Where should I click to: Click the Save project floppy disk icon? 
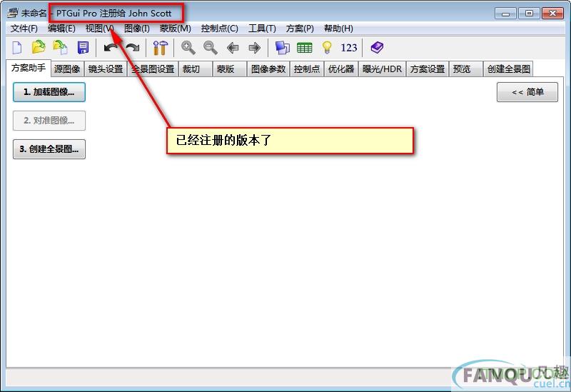(x=83, y=48)
